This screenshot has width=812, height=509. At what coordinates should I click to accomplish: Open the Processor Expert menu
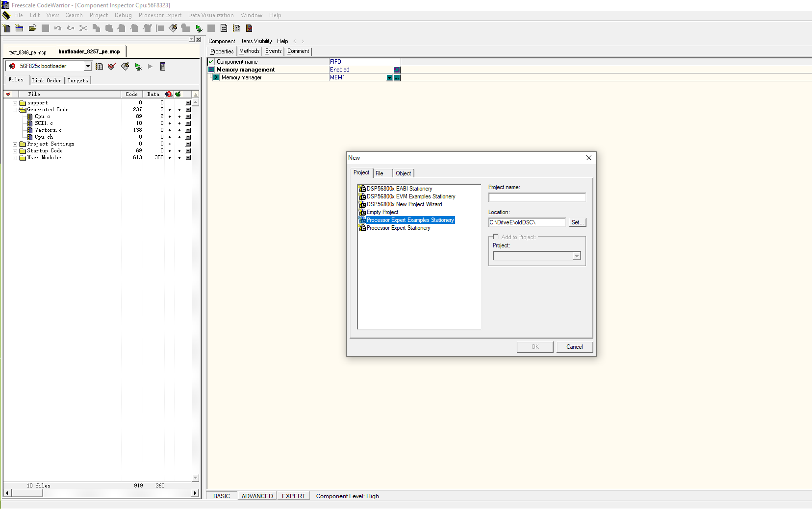pyautogui.click(x=160, y=15)
